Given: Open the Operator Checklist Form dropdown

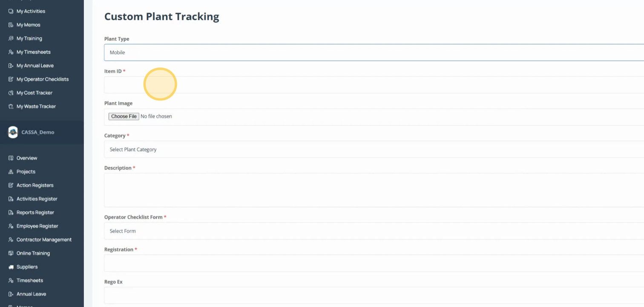Looking at the screenshot, I should click(x=374, y=231).
